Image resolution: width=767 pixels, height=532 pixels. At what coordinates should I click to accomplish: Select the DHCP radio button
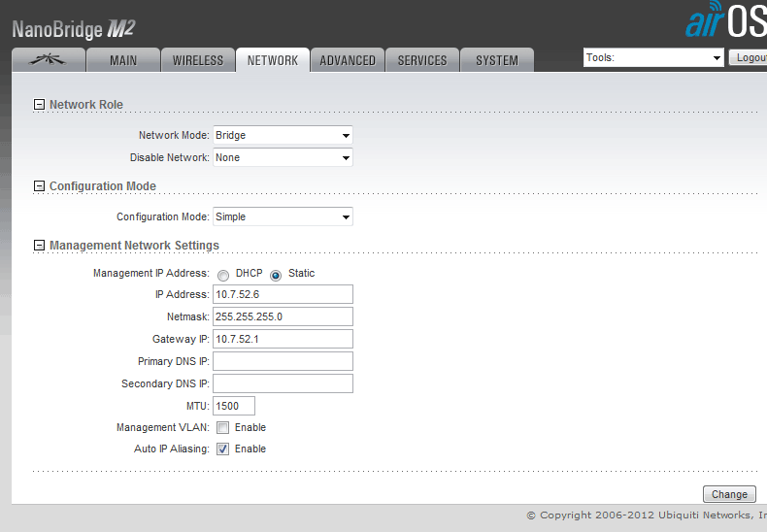pyautogui.click(x=223, y=276)
